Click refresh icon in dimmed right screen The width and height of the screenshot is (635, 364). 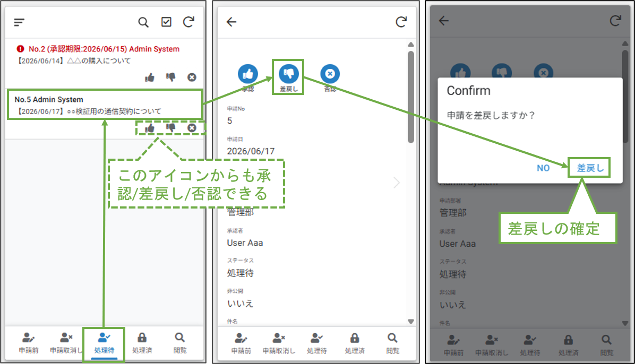pyautogui.click(x=615, y=21)
